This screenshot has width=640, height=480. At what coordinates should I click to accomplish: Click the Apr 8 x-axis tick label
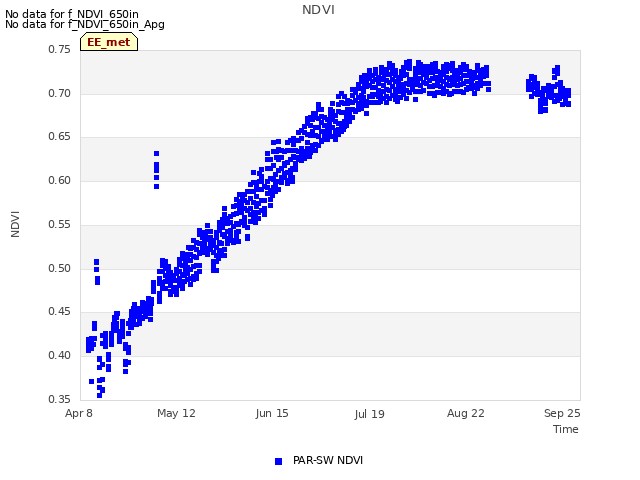pyautogui.click(x=79, y=413)
